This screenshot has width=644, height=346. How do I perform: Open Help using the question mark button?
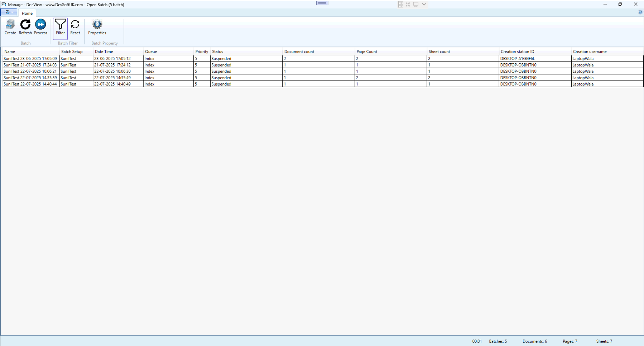pyautogui.click(x=640, y=12)
